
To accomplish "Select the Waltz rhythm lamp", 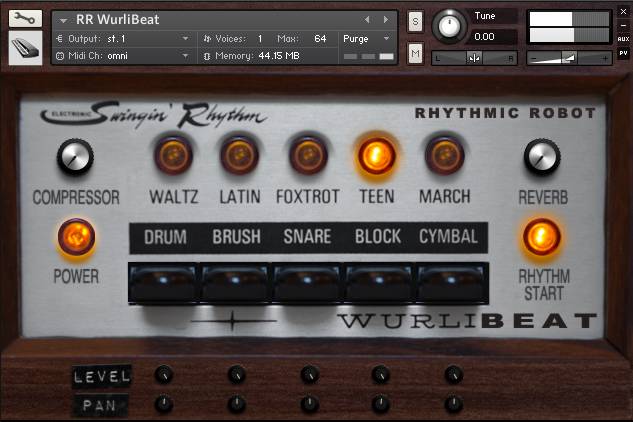I will pyautogui.click(x=174, y=155).
